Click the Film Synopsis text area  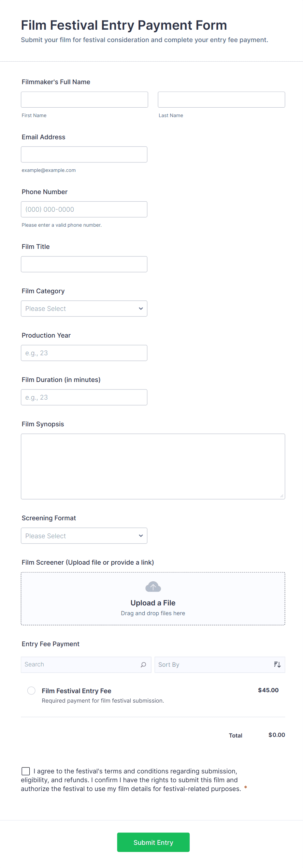pyautogui.click(x=153, y=466)
